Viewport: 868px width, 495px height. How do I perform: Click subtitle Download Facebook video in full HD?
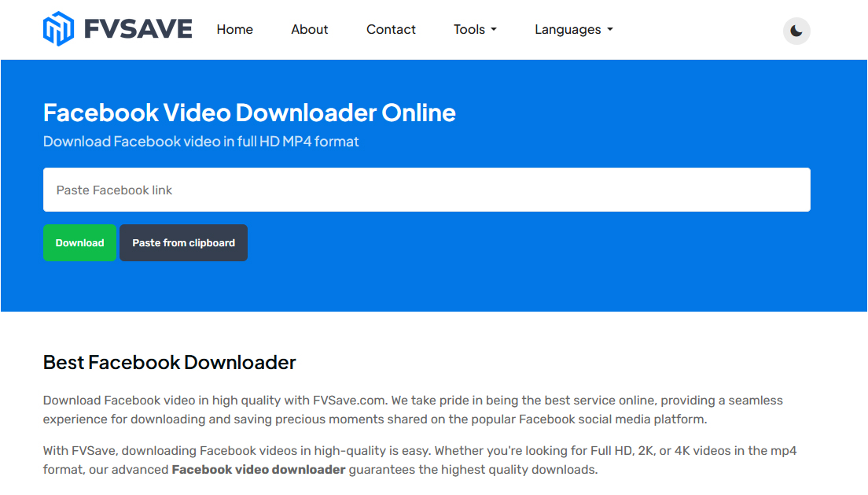pos(201,142)
